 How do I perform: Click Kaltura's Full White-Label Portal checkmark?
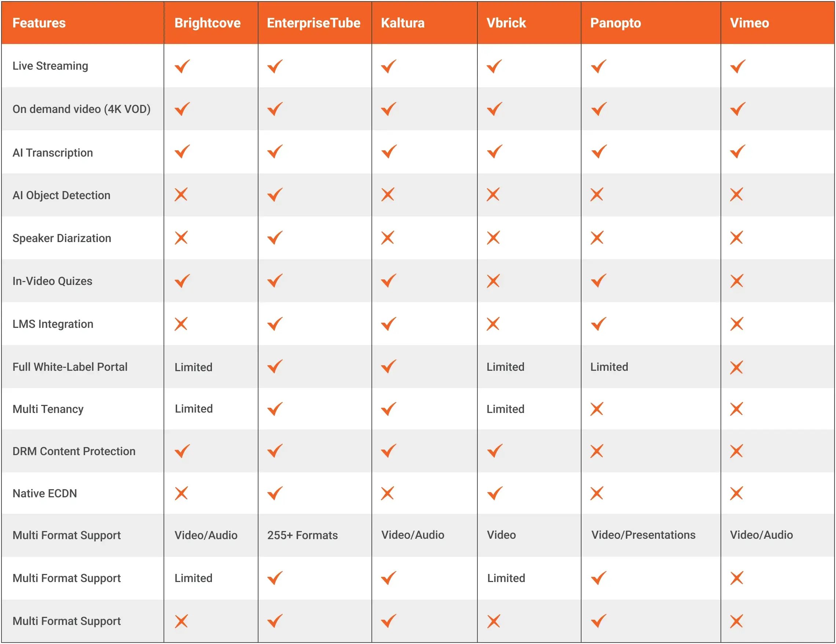click(x=389, y=366)
